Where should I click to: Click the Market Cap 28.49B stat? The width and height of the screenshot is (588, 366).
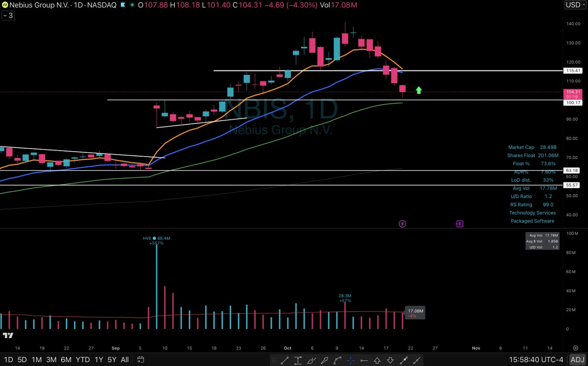532,147
